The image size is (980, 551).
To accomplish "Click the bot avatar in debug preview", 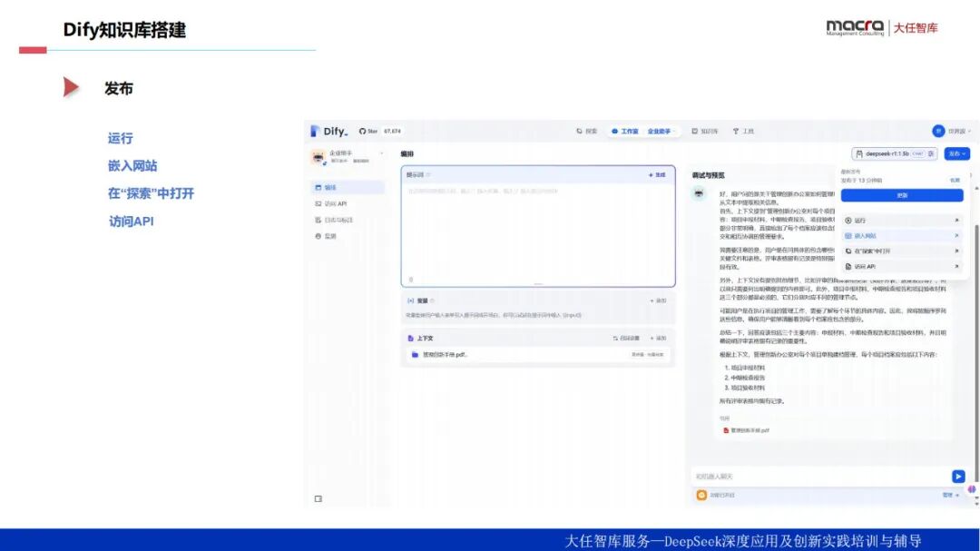I will [x=699, y=193].
